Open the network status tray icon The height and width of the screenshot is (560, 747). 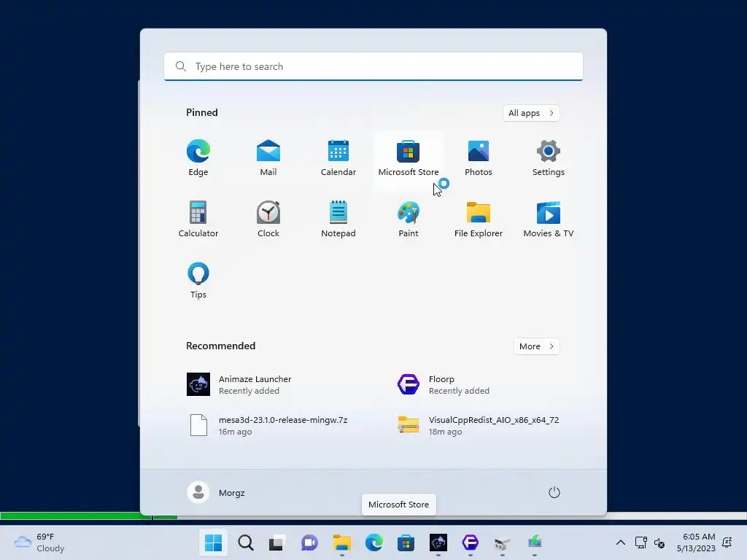tap(641, 542)
